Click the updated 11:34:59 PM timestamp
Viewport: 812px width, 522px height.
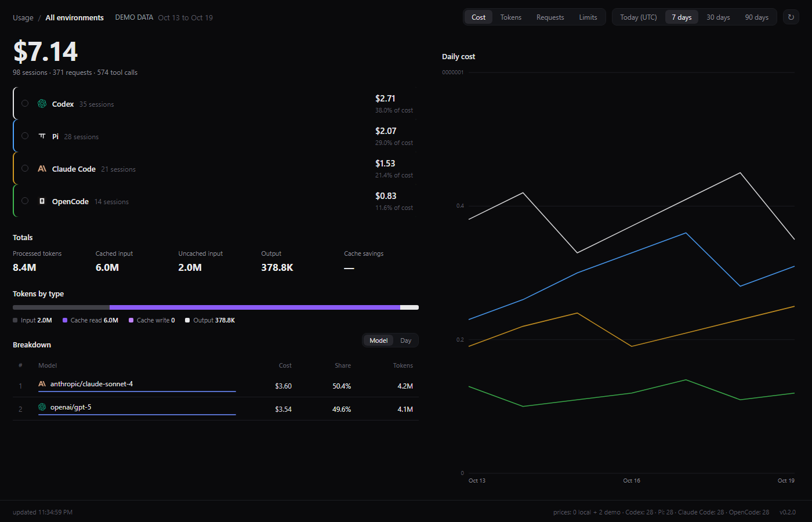coord(42,512)
